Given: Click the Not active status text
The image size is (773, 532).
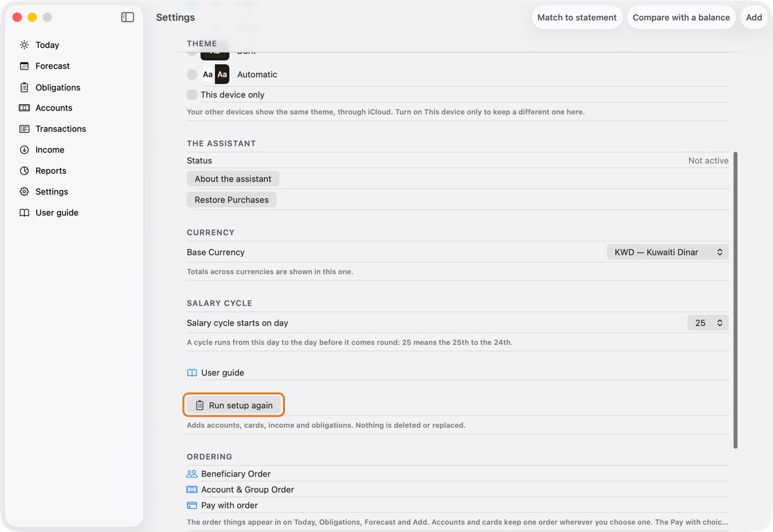Looking at the screenshot, I should tap(708, 161).
